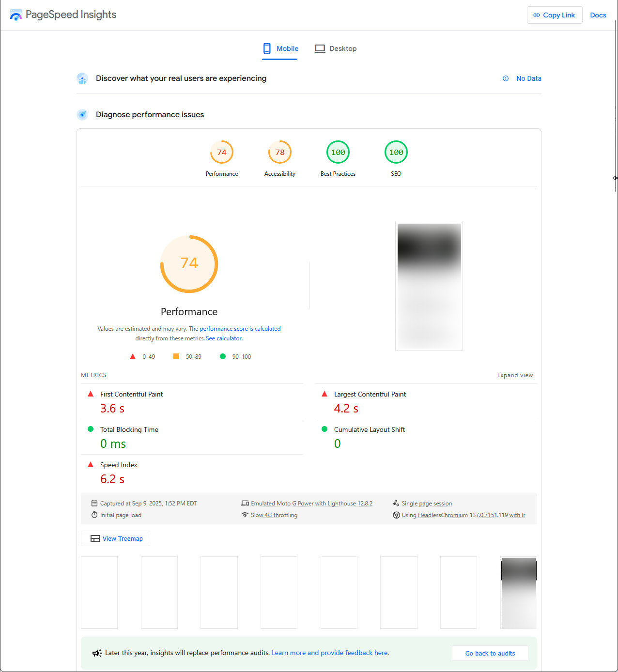This screenshot has height=672, width=618.
Task: Click the real users experience icon
Action: pyautogui.click(x=82, y=78)
